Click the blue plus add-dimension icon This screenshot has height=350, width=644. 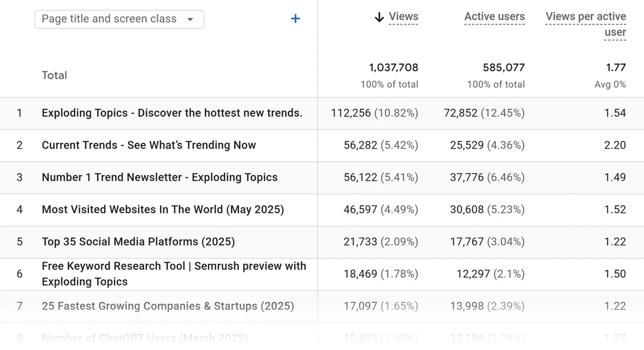click(295, 19)
